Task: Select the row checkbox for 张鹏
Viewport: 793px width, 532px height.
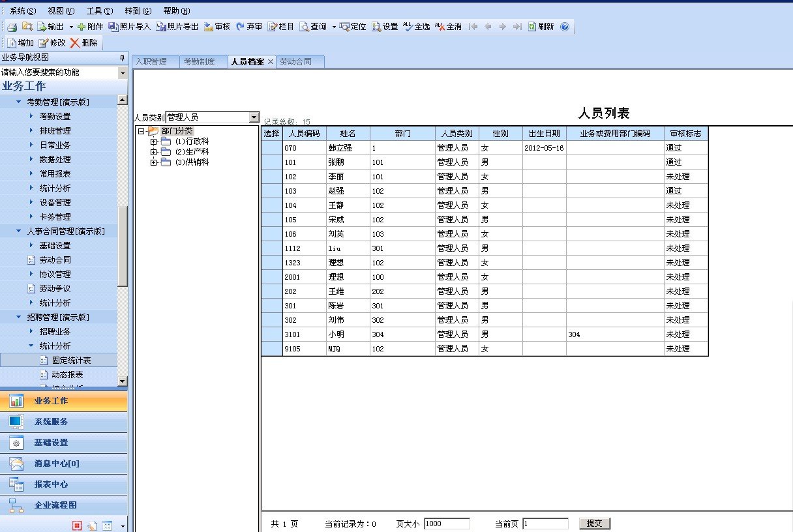Action: click(x=272, y=162)
